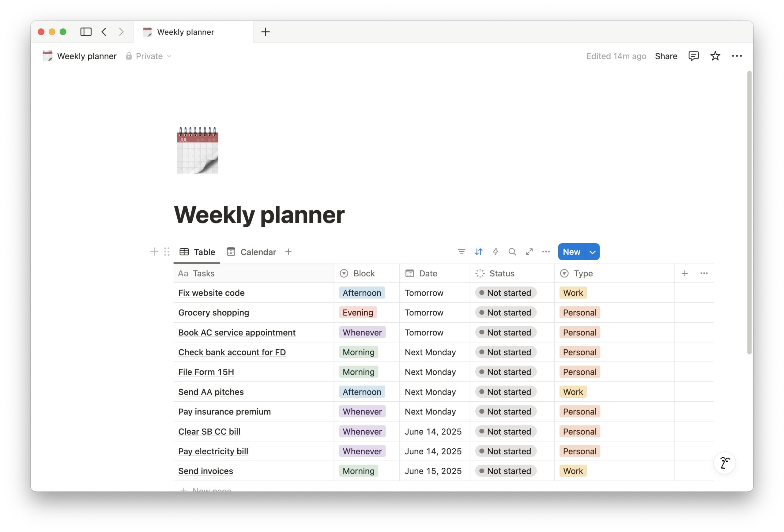Image resolution: width=784 pixels, height=532 pixels.
Task: Add a new property column
Action: [684, 273]
